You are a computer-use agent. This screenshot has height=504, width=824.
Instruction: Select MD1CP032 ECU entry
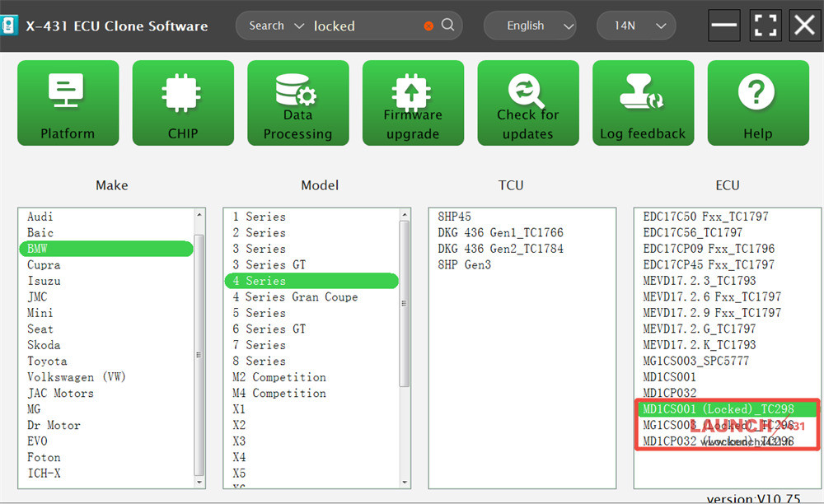tap(669, 393)
